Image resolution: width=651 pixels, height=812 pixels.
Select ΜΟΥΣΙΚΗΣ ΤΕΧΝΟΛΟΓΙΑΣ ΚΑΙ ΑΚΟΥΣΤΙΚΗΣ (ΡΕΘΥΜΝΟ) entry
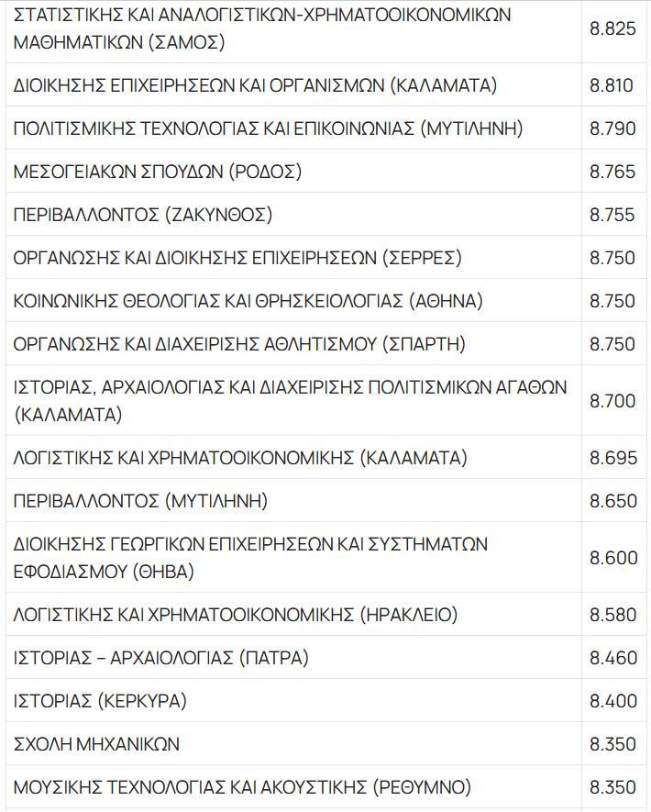click(x=242, y=787)
